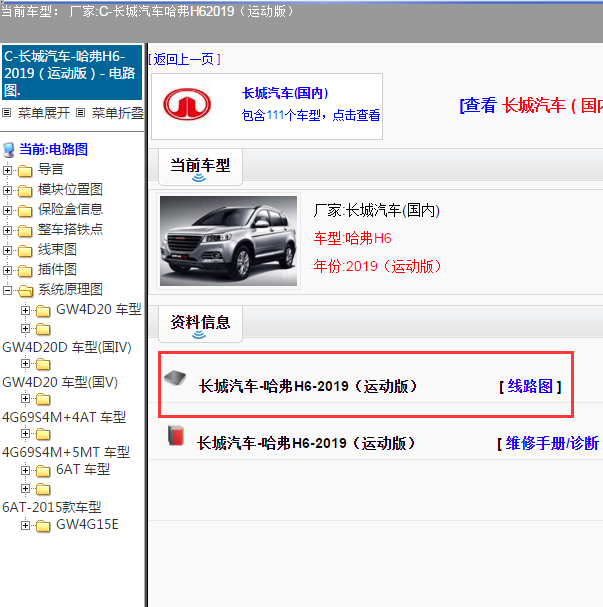Click the 菜单折叠 list icon

[x=81, y=113]
